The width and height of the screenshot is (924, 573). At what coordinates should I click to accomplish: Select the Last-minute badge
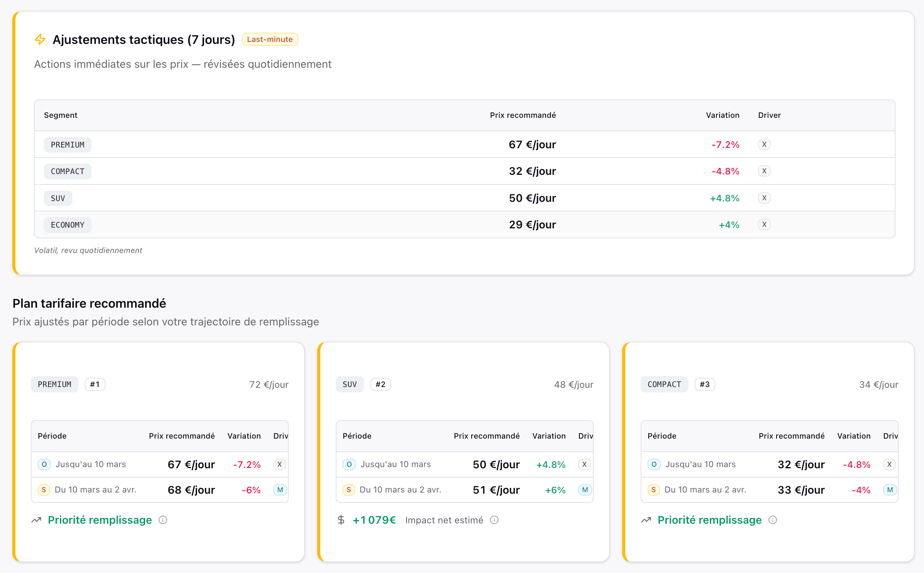[x=270, y=39]
